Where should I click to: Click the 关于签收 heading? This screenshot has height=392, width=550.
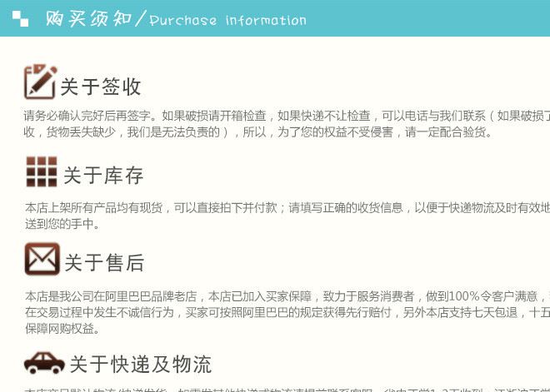101,87
